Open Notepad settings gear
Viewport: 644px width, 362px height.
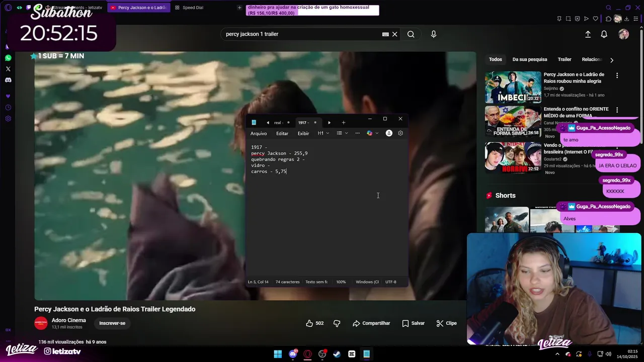pyautogui.click(x=400, y=133)
